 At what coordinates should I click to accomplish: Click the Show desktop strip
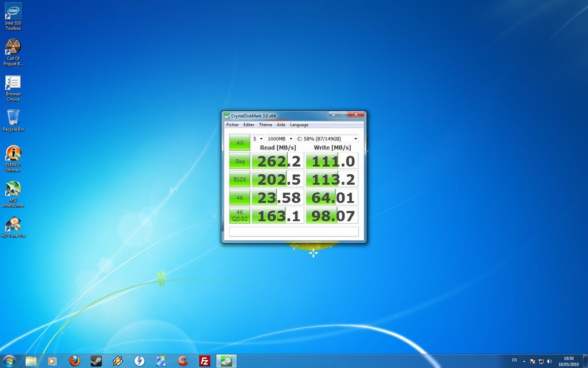click(x=585, y=361)
